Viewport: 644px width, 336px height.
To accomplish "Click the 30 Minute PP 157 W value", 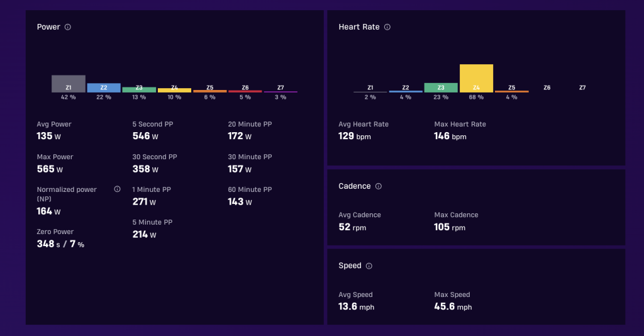I will coord(240,169).
